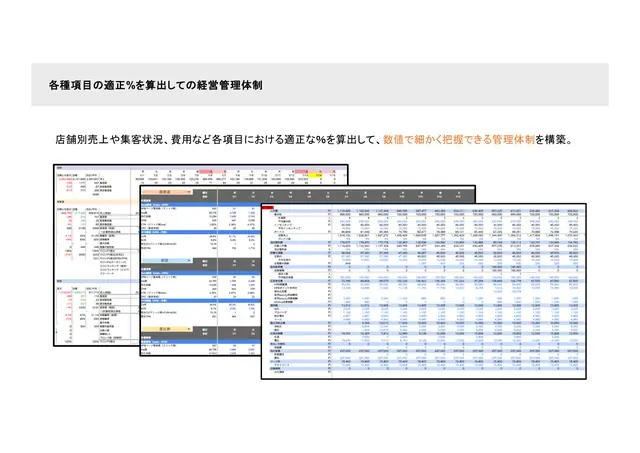Click the slide title 各種項目の適正%を算出しての経営管理体制
This screenshot has height=453, width=640.
pyautogui.click(x=156, y=85)
